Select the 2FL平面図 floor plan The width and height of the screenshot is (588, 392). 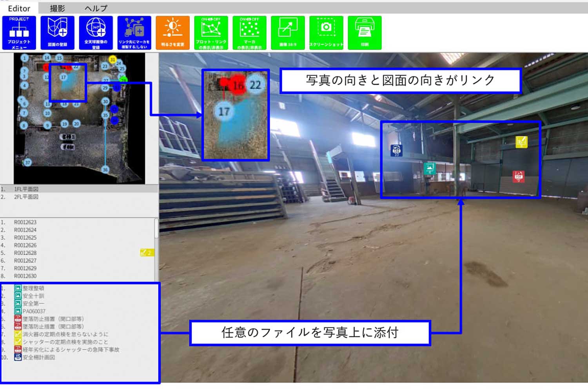(26, 197)
